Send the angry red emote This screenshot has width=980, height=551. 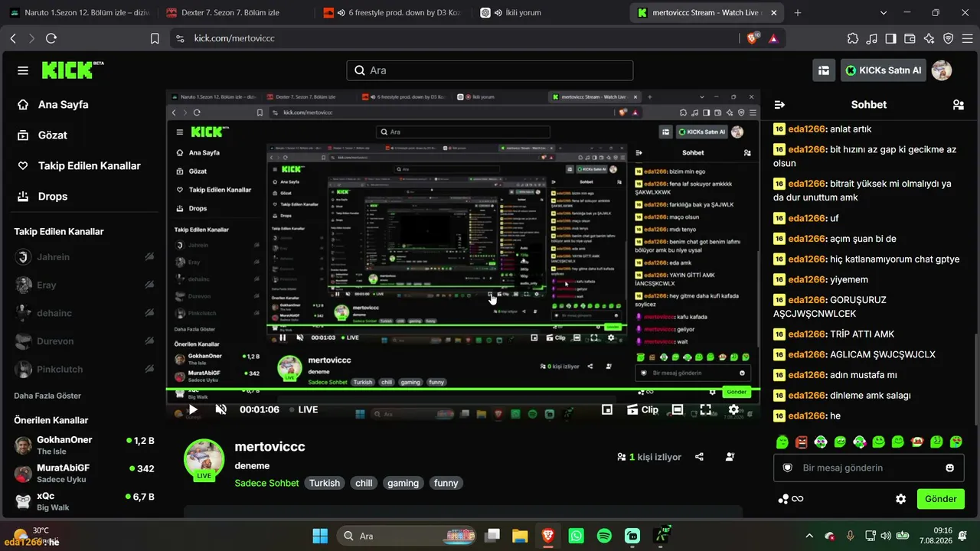coord(802,442)
